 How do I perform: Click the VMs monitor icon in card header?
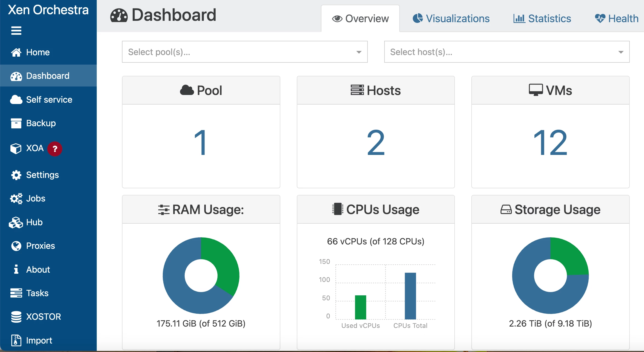[536, 90]
